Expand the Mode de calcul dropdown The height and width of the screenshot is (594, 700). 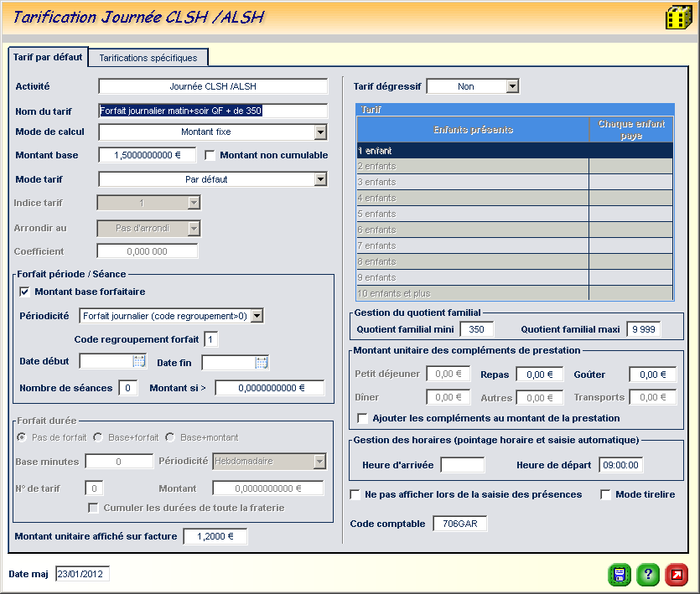320,132
